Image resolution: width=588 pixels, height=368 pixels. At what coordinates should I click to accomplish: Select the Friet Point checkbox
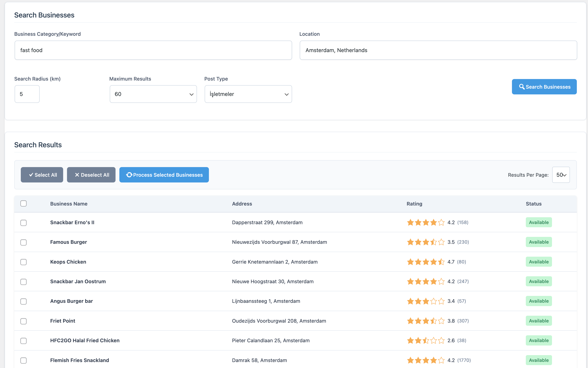click(23, 321)
